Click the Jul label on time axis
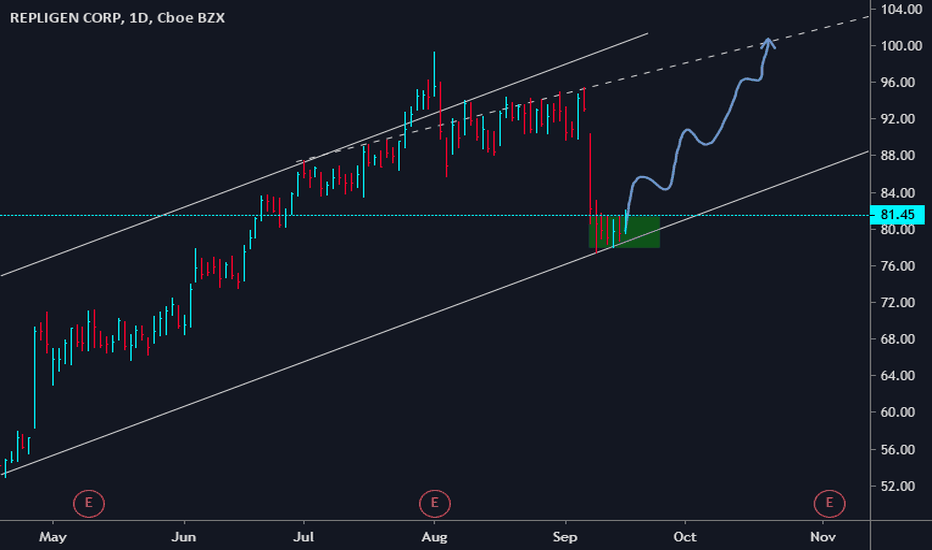 [304, 537]
